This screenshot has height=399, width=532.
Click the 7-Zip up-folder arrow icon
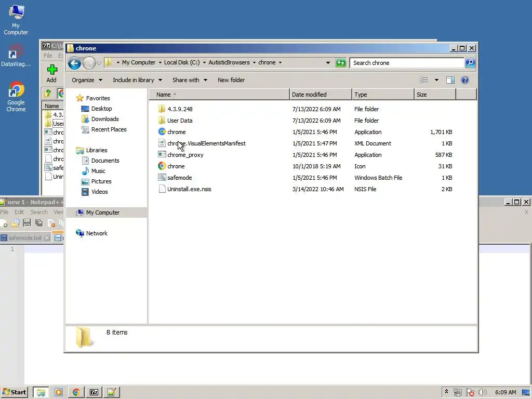click(47, 94)
